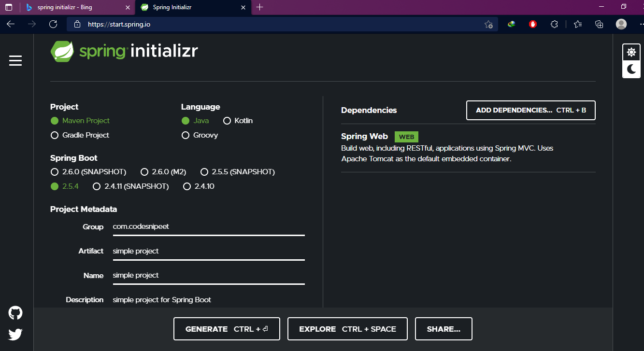Open the GitHub link icon

click(x=15, y=313)
